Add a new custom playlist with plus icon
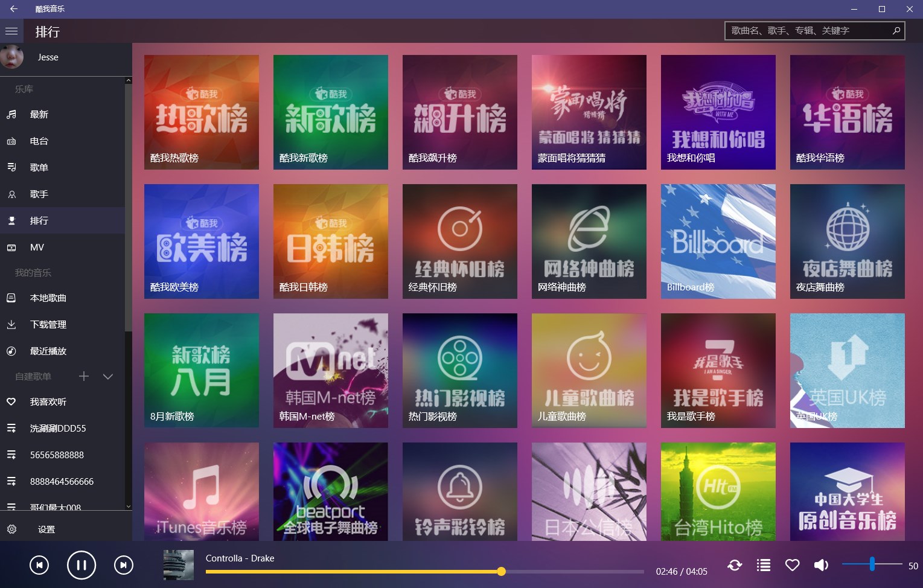The height and width of the screenshot is (588, 923). [84, 376]
